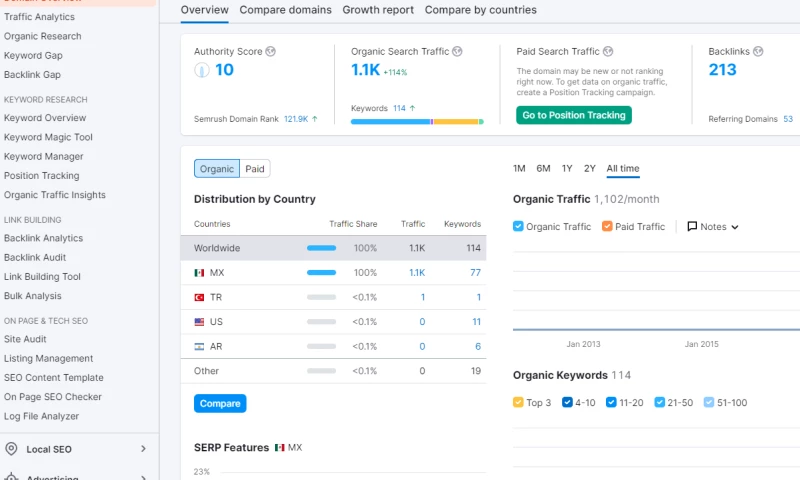Open the Notes dropdown
Screen dimensions: 800x480
[713, 227]
